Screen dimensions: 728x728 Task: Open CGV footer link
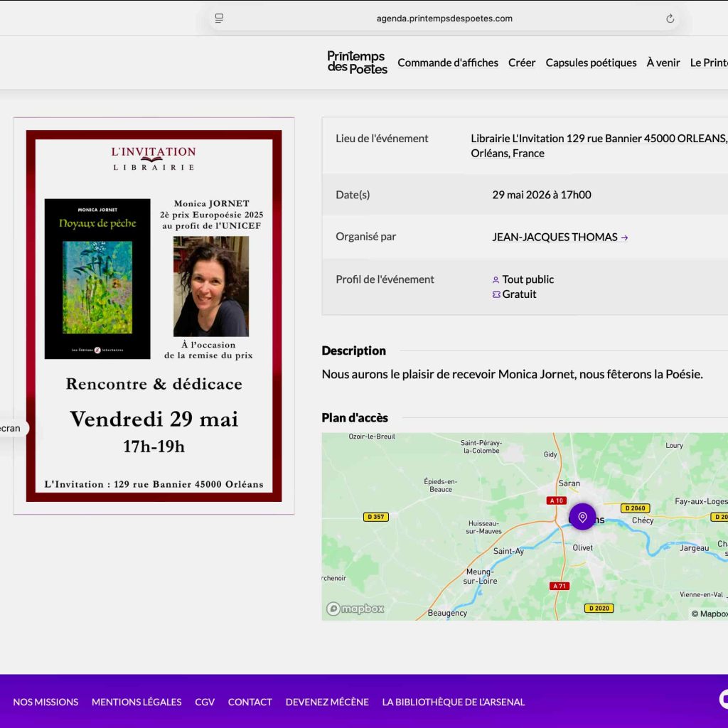click(x=205, y=702)
